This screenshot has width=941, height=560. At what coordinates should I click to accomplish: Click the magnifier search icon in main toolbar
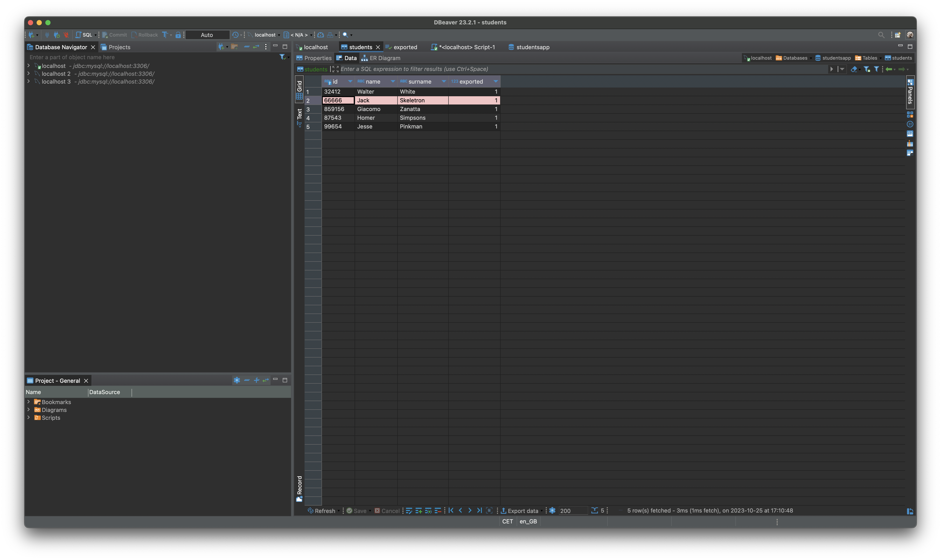[x=345, y=35]
